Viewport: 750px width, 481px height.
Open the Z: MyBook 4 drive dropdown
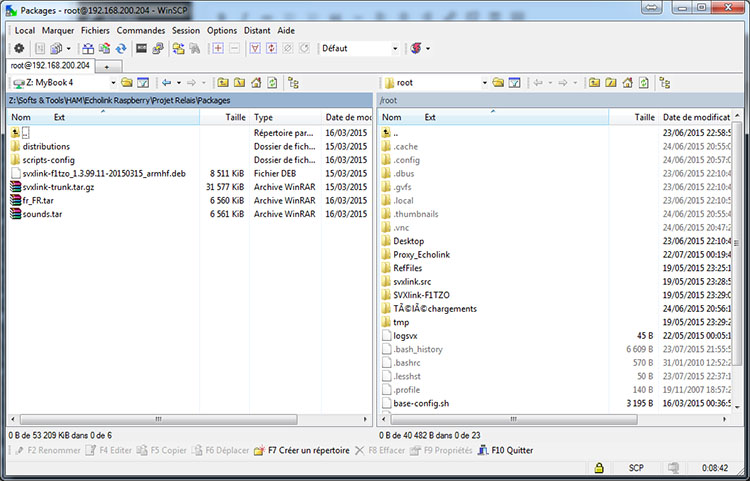(113, 83)
